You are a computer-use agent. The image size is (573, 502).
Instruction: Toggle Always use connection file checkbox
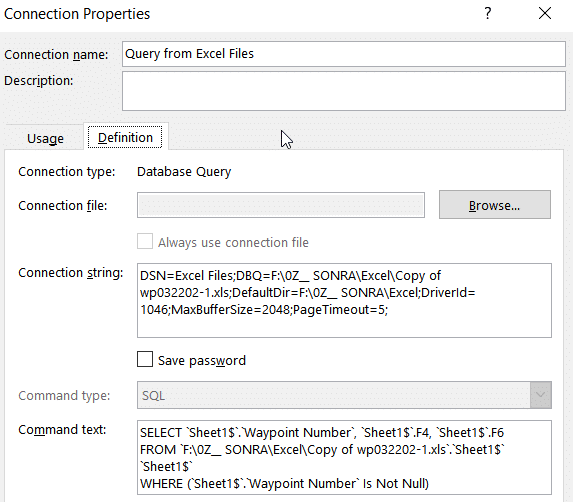point(145,242)
